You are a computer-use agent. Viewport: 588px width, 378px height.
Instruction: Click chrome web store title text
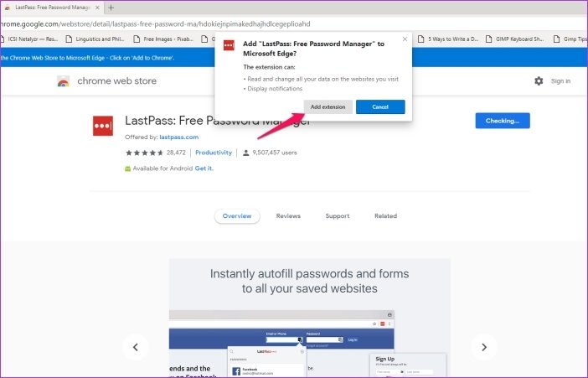pyautogui.click(x=117, y=81)
